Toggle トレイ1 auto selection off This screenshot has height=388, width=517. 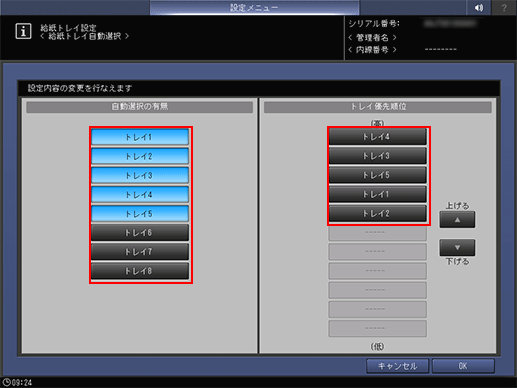tap(140, 137)
